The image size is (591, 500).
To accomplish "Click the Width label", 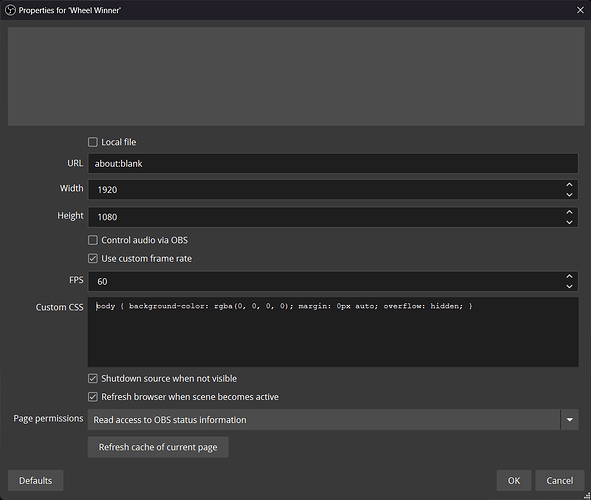I will (x=71, y=188).
